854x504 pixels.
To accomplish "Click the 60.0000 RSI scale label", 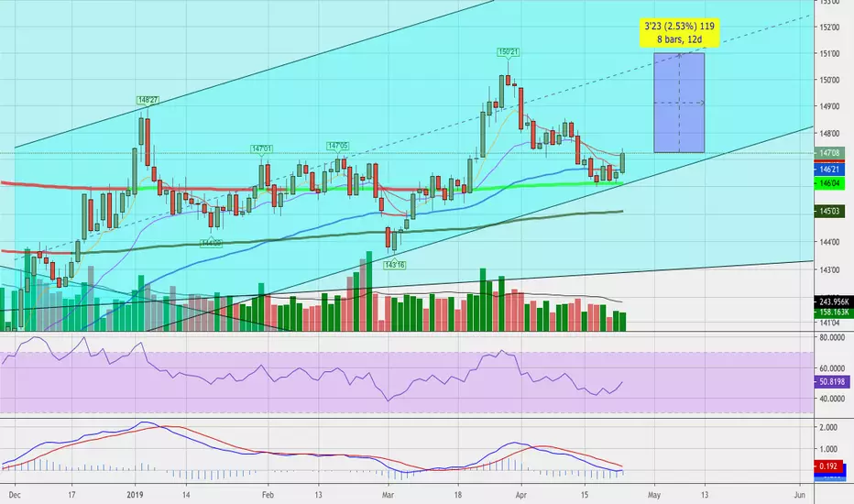I will pos(832,368).
